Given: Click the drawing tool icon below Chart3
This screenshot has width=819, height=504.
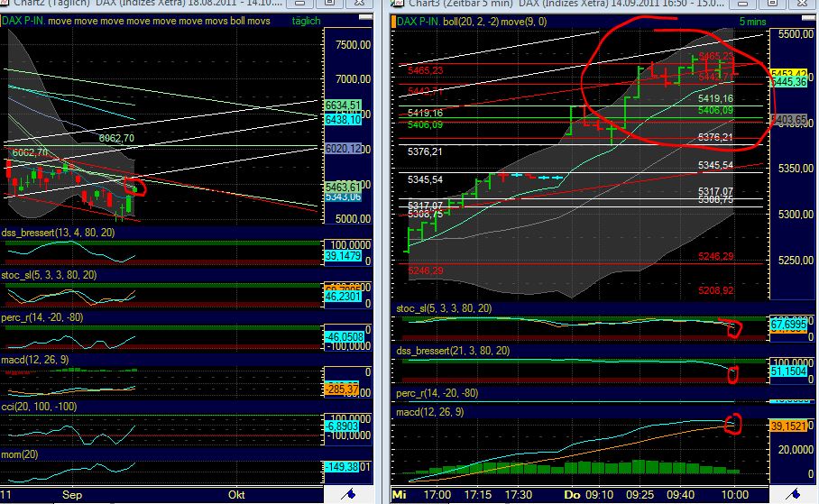Looking at the screenshot, I should [793, 493].
